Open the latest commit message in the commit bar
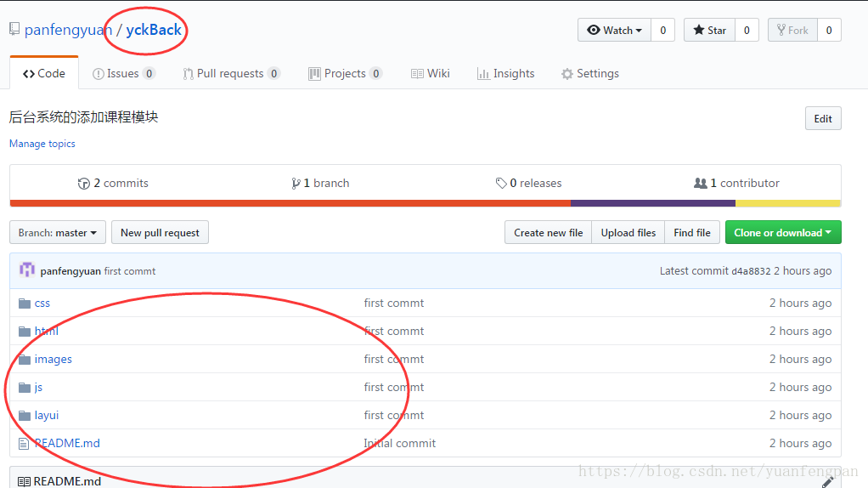 tap(130, 271)
